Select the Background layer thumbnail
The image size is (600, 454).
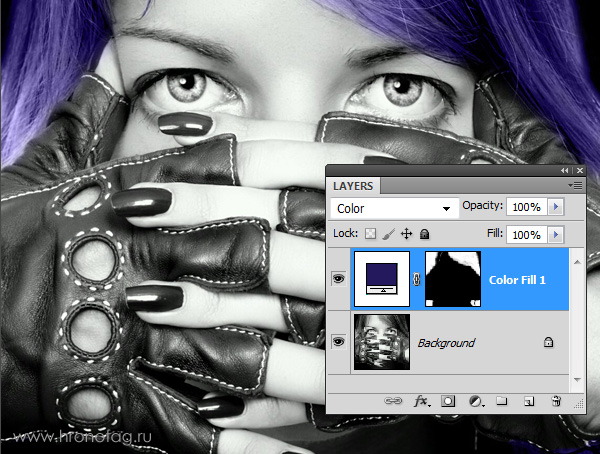(x=382, y=342)
